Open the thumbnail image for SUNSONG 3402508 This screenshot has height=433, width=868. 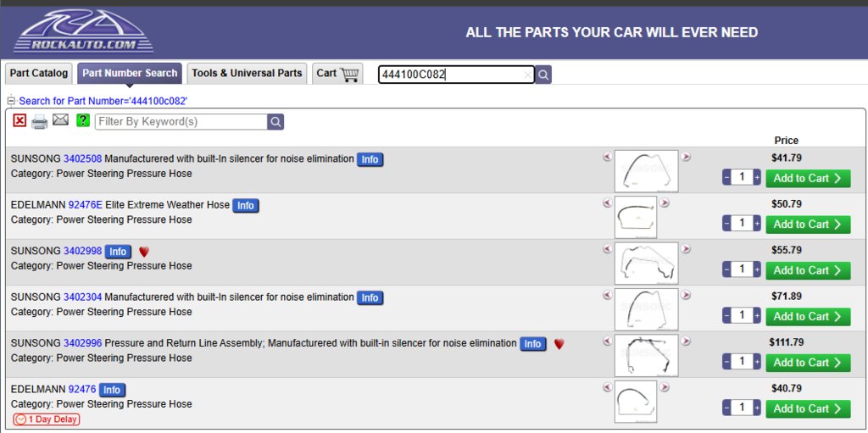646,171
